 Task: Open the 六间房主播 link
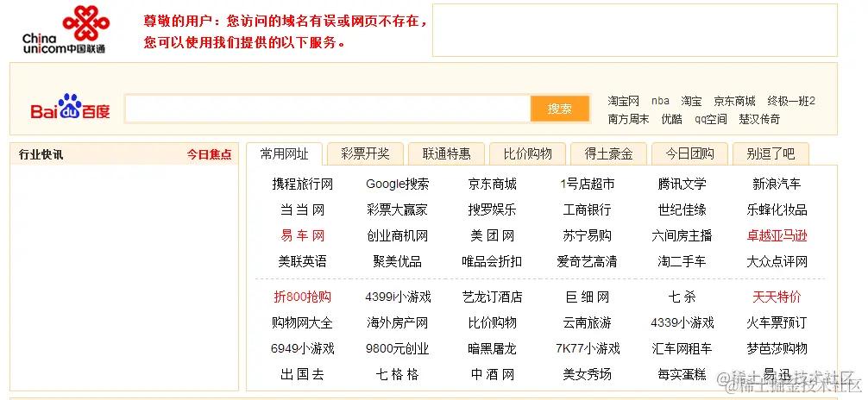tap(682, 236)
